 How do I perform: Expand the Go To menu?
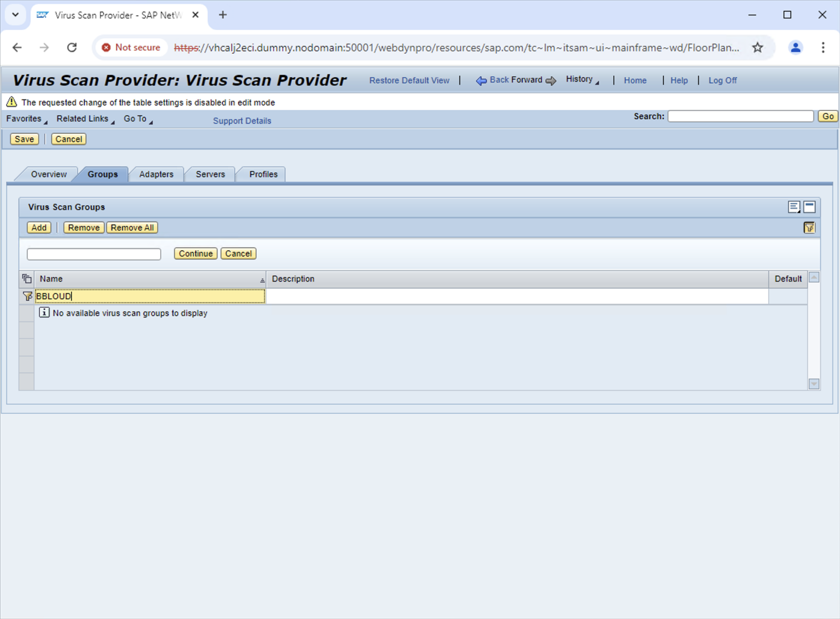point(138,119)
